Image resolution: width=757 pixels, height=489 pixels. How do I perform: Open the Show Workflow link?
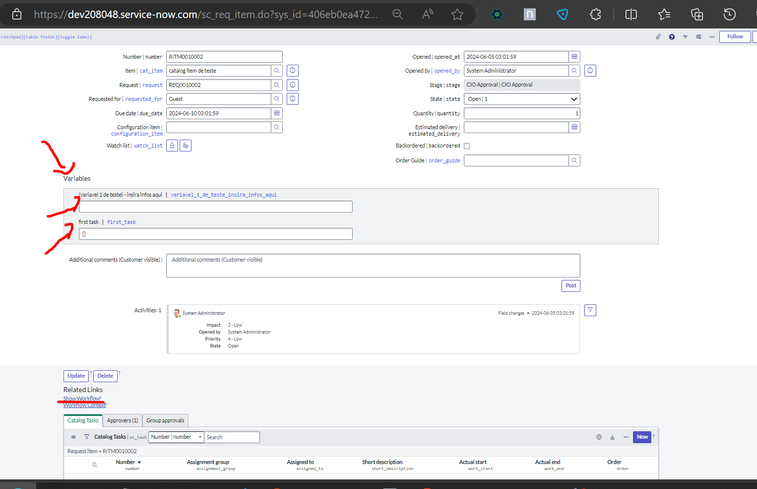[83, 398]
